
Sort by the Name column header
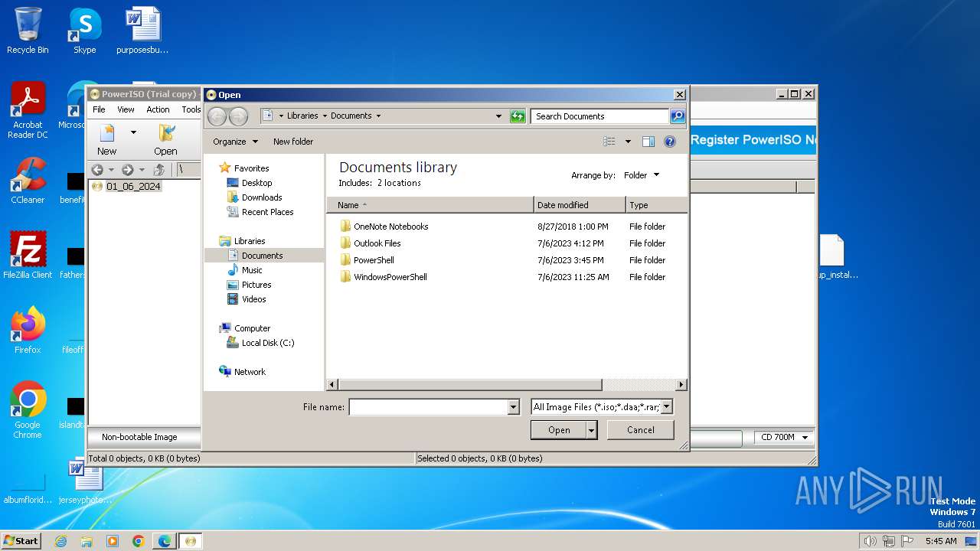click(430, 205)
